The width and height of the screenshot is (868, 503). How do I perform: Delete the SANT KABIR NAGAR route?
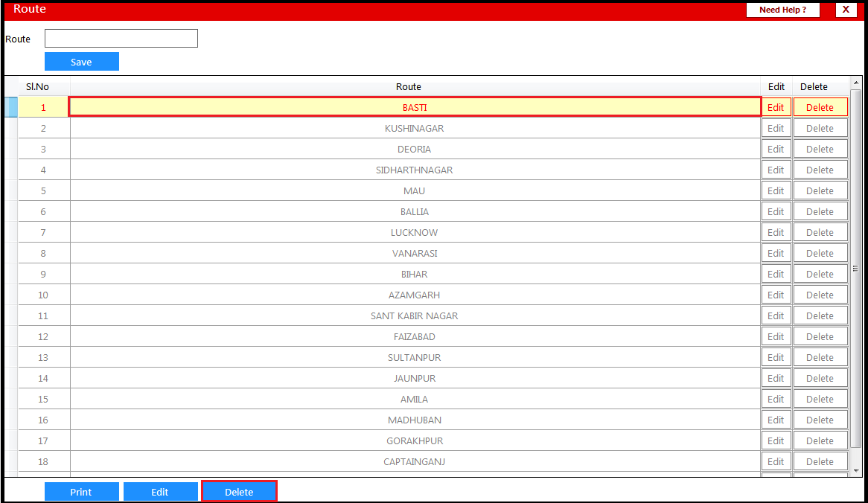coord(820,316)
